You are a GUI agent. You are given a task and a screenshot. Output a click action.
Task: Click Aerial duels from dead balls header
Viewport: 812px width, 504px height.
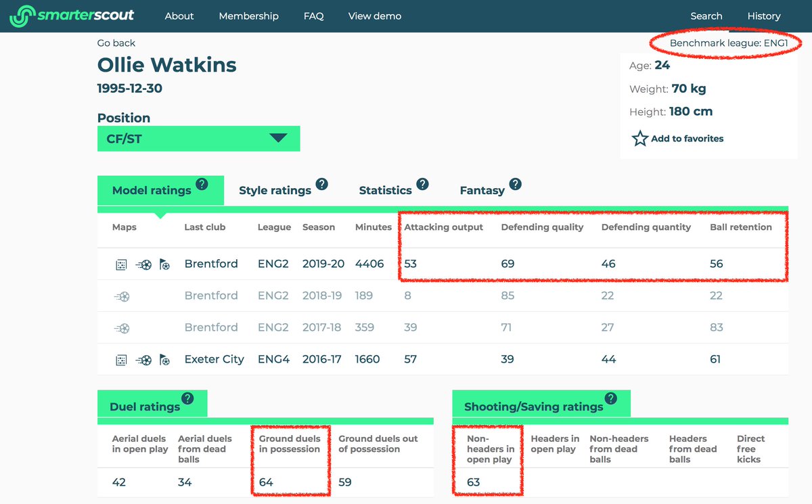[205, 449]
